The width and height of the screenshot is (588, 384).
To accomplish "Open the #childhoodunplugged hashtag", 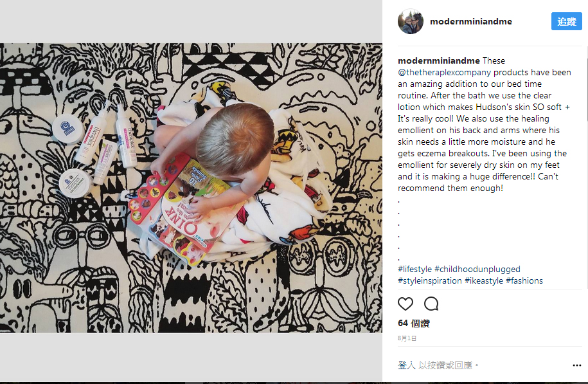I will coord(477,269).
